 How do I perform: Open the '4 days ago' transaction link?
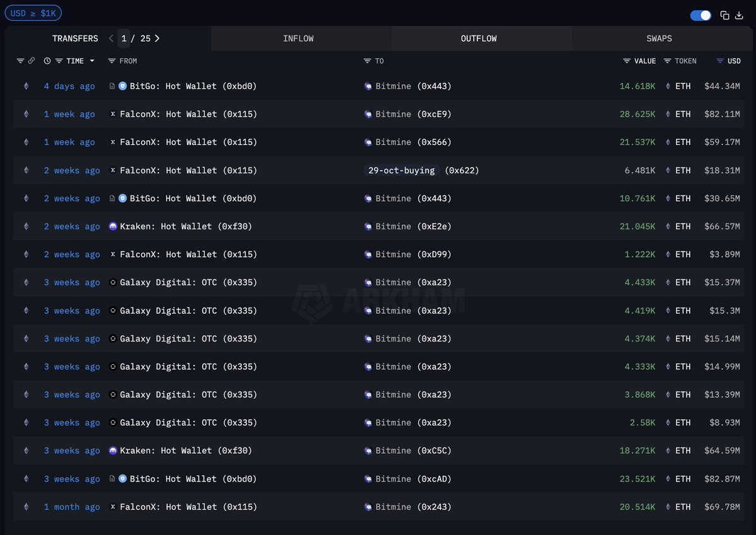coord(69,86)
